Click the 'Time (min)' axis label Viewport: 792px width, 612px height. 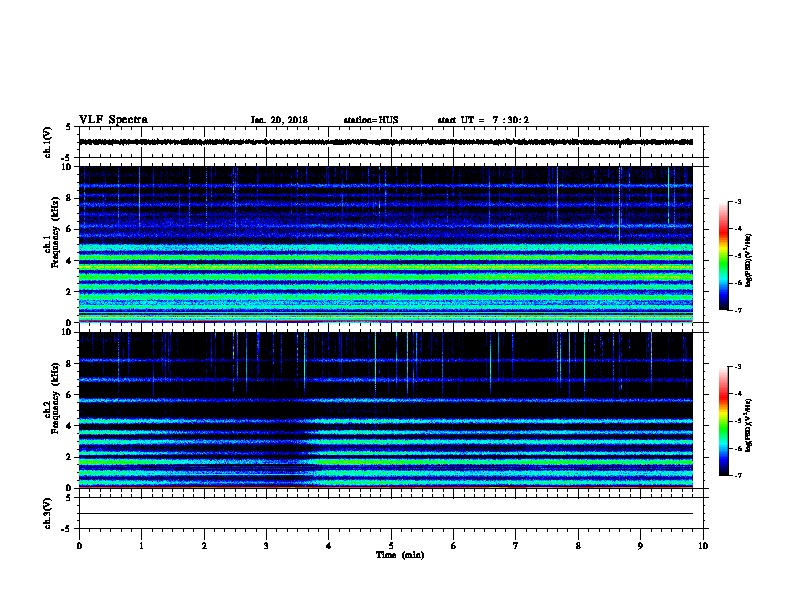pyautogui.click(x=400, y=555)
